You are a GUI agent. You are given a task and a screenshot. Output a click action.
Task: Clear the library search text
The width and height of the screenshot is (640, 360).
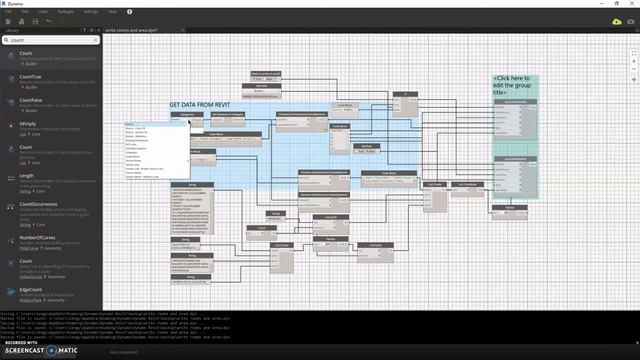click(96, 40)
